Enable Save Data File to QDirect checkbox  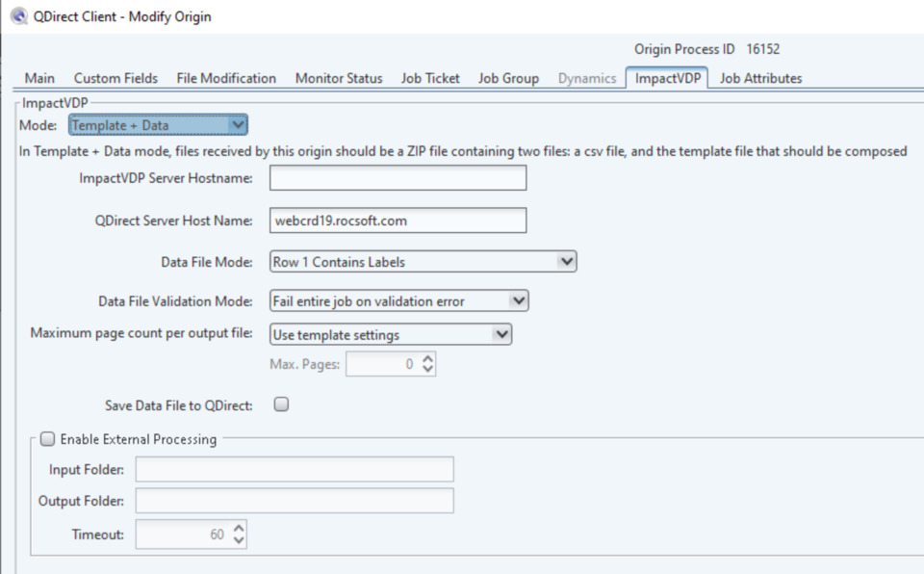(281, 405)
